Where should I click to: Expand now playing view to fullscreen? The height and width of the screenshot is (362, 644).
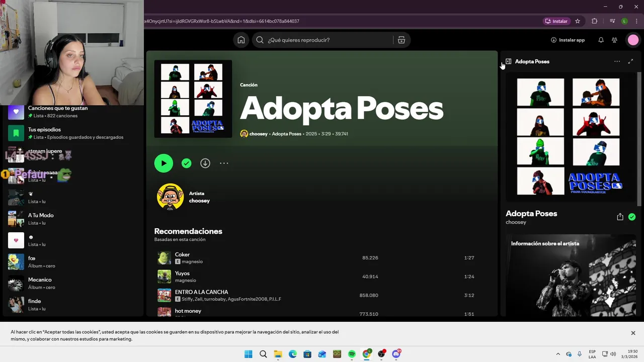point(630,61)
